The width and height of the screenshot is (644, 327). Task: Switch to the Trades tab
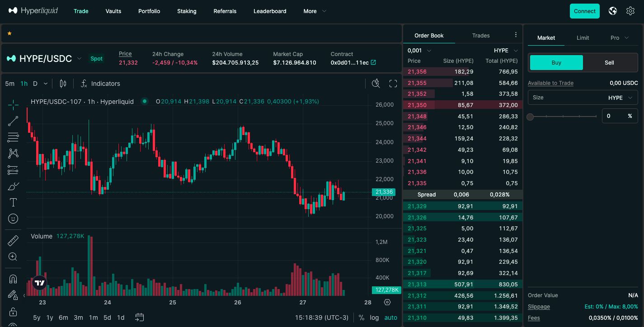point(481,36)
